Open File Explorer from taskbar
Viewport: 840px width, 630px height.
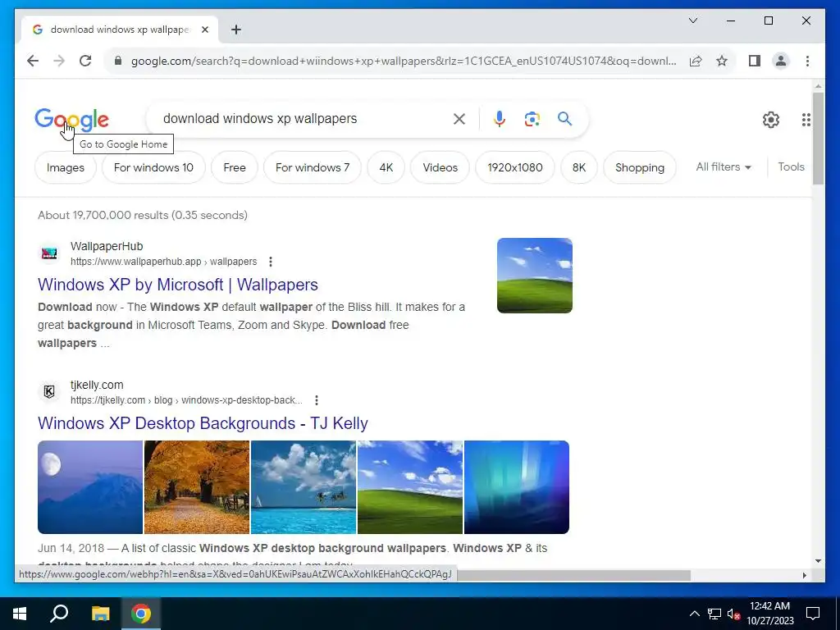(x=100, y=614)
